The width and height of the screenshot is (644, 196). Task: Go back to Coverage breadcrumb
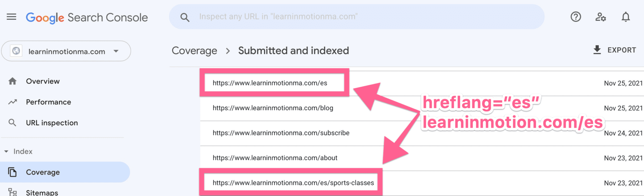(194, 51)
